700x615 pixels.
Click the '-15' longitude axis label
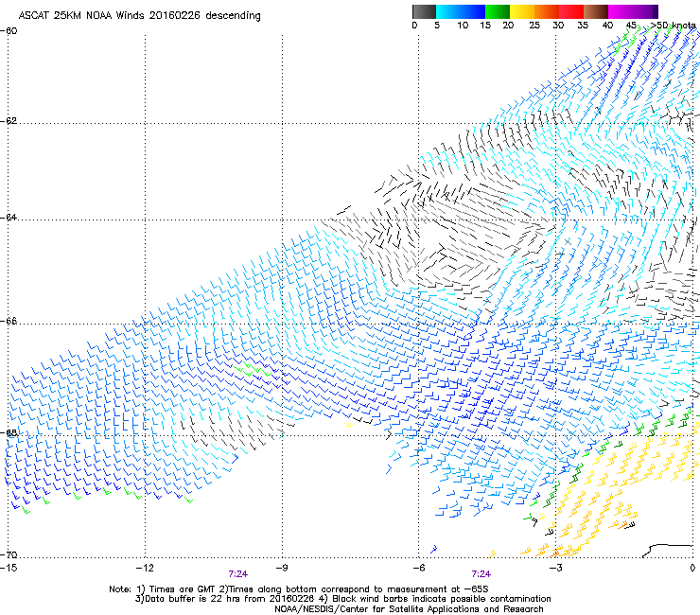9,568
